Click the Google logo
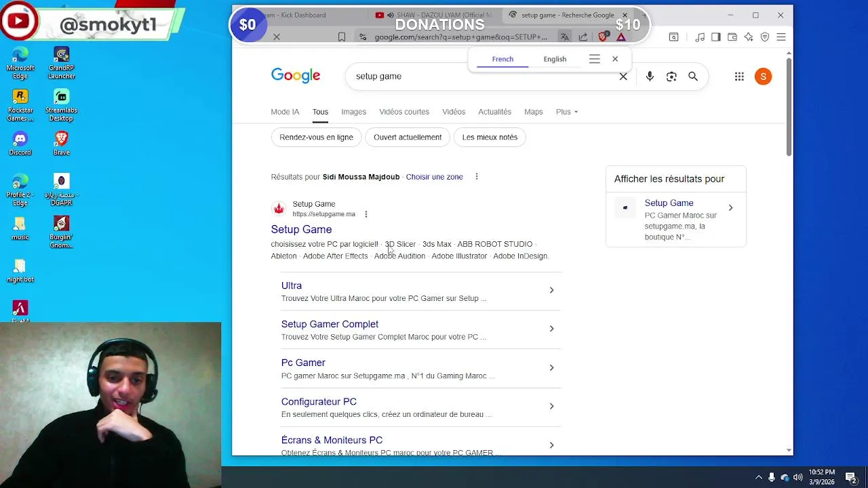 pyautogui.click(x=296, y=76)
